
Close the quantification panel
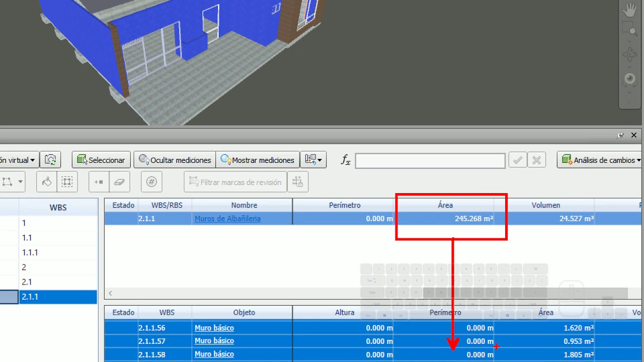(634, 135)
